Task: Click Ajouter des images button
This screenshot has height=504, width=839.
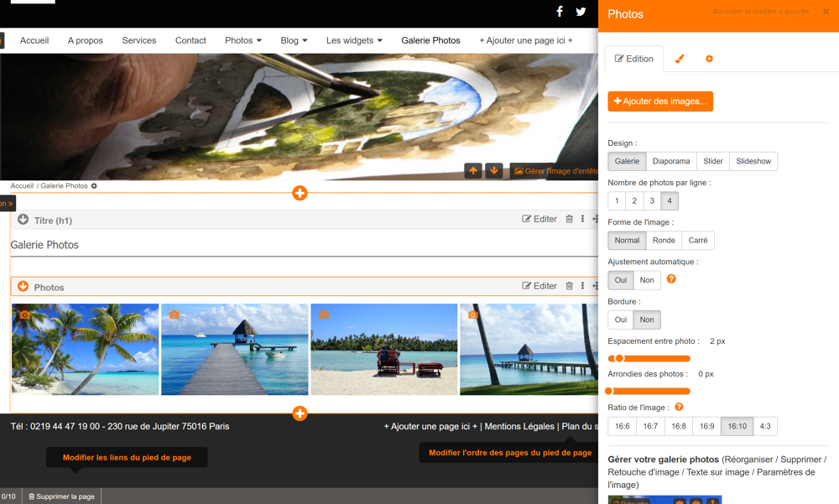Action: pos(660,101)
